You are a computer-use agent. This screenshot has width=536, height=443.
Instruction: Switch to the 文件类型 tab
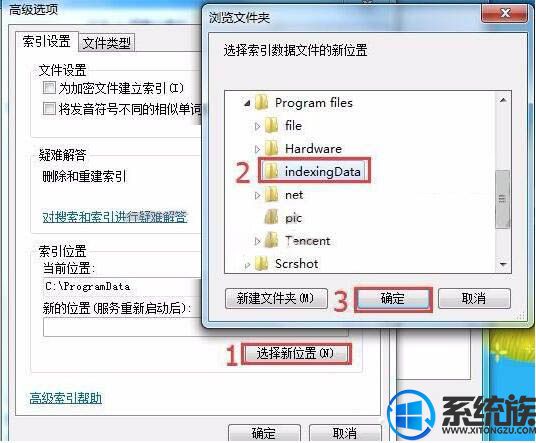pyautogui.click(x=106, y=43)
